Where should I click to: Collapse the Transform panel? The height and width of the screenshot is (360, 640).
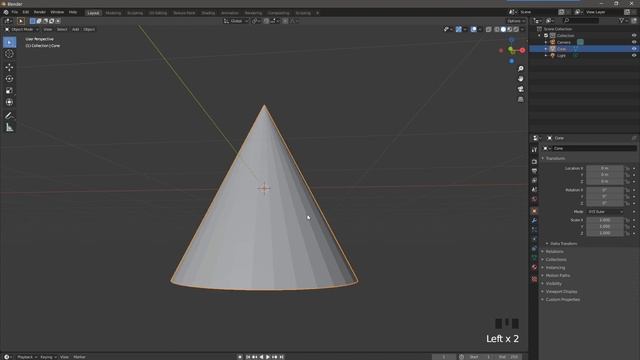click(555, 158)
